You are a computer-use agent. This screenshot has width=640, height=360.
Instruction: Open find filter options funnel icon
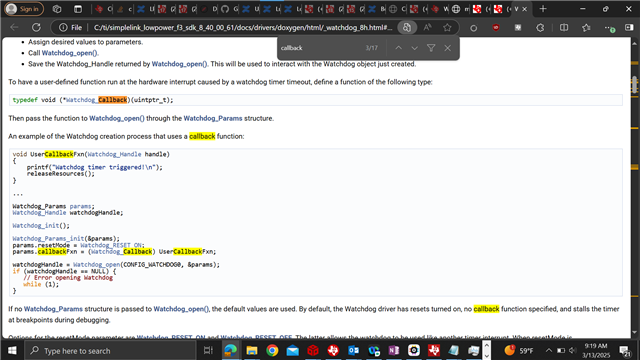(x=431, y=48)
